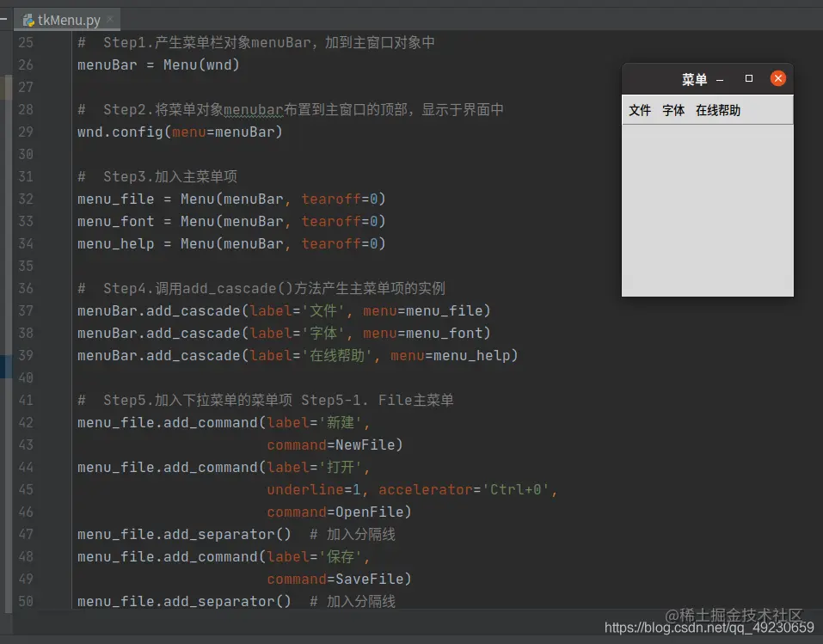Click the maximize square icon on the 菜单 window
The width and height of the screenshot is (823, 644).
point(747,78)
